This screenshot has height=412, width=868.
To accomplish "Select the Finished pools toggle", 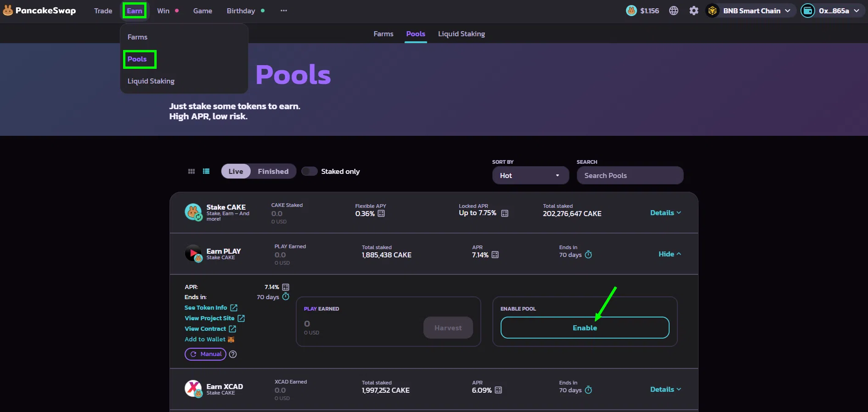I will pos(273,171).
